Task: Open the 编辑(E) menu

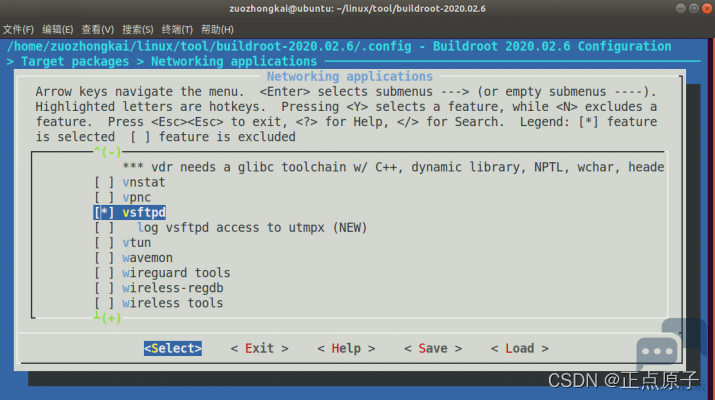Action: (x=57, y=30)
